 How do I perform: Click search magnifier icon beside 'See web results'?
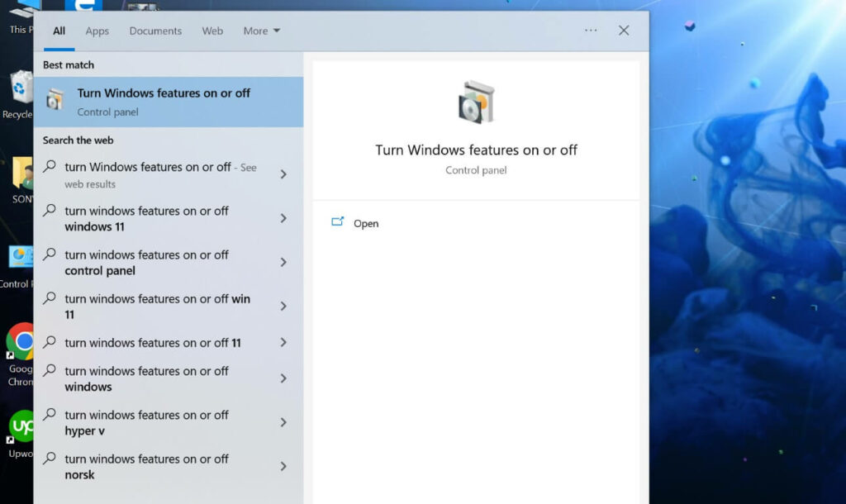(50, 166)
